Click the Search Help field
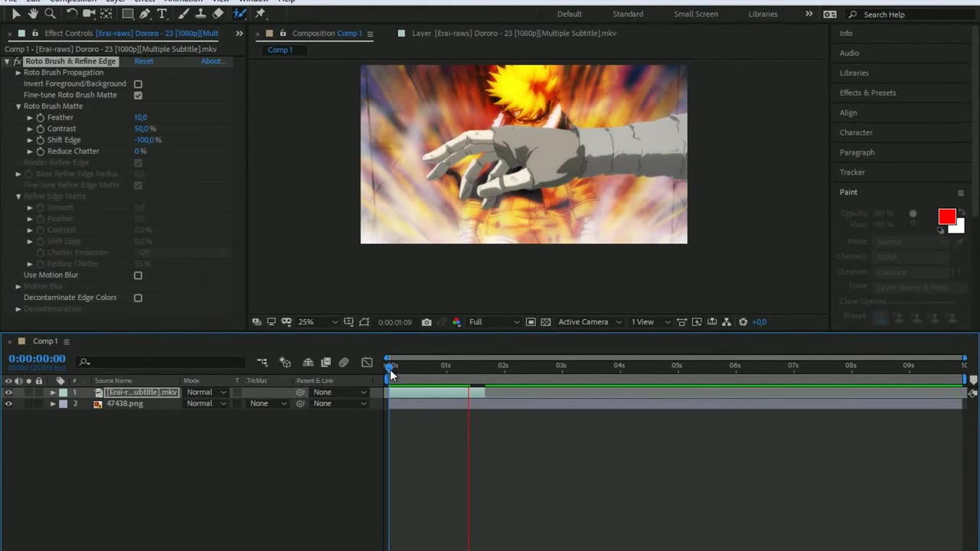Image resolution: width=980 pixels, height=551 pixels. point(911,15)
